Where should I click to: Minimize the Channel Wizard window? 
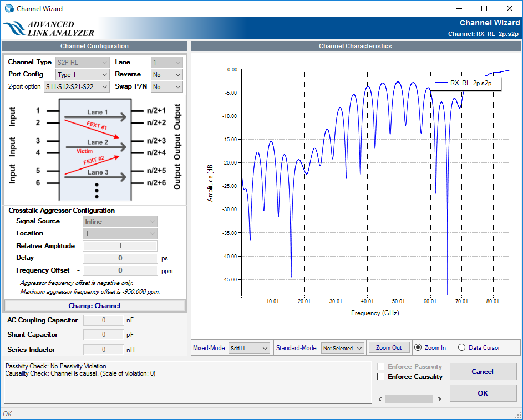click(x=459, y=8)
